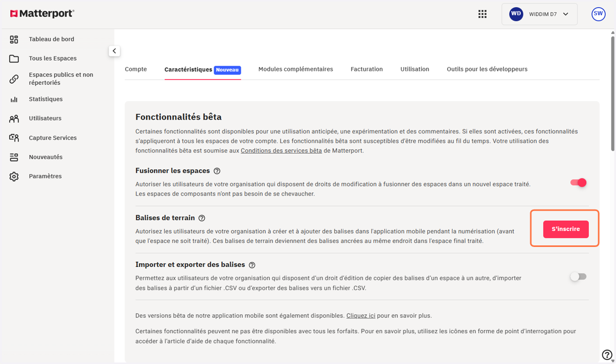Click the S'inscrire button
Image resolution: width=616 pixels, height=364 pixels.
click(566, 229)
